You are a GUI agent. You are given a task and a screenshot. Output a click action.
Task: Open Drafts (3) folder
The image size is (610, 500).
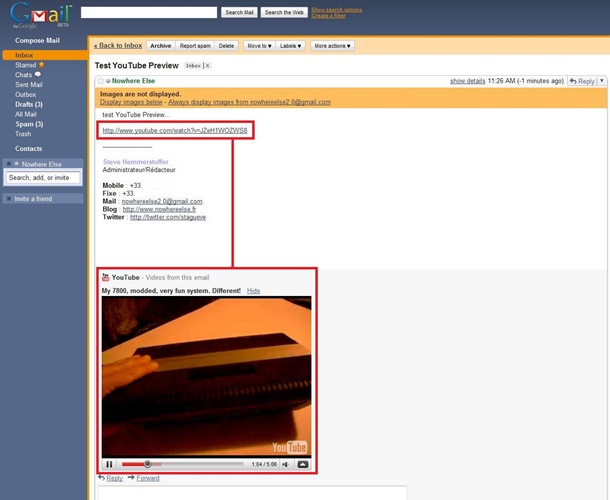[x=29, y=104]
